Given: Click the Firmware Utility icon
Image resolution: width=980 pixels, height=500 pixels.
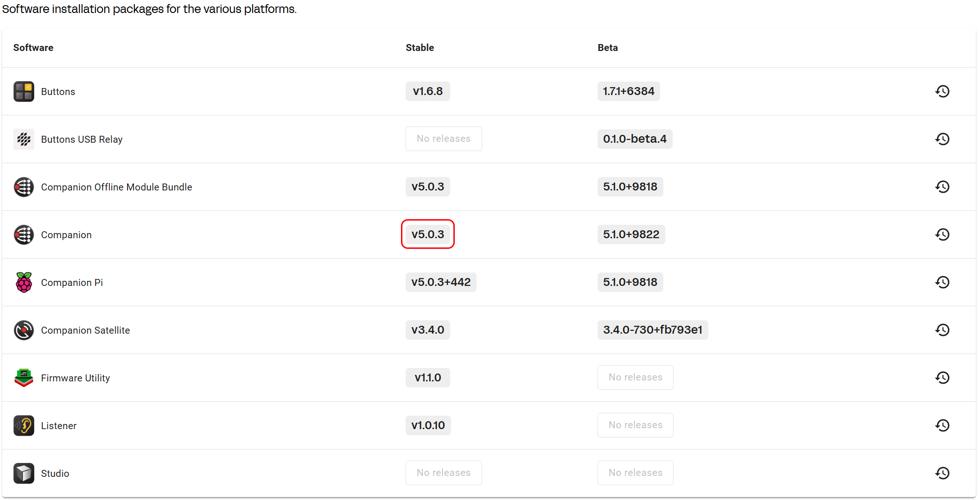Looking at the screenshot, I should [24, 378].
